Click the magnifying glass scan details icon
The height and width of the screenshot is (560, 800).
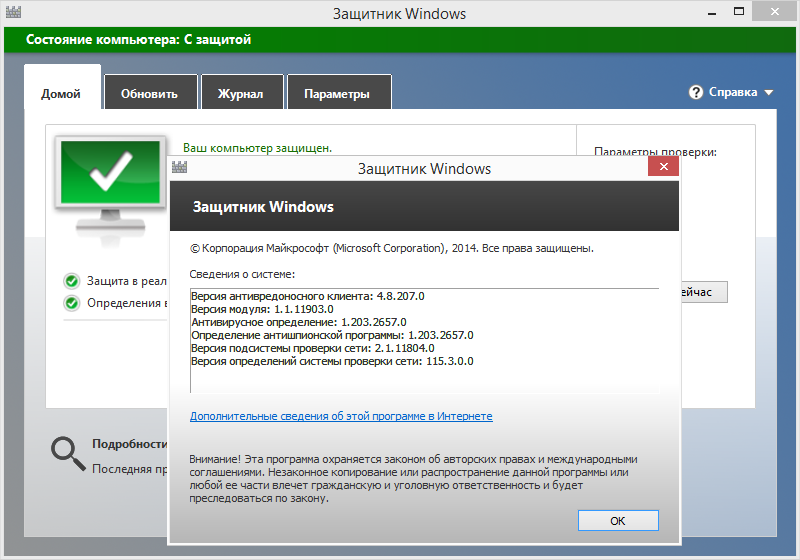click(x=68, y=453)
